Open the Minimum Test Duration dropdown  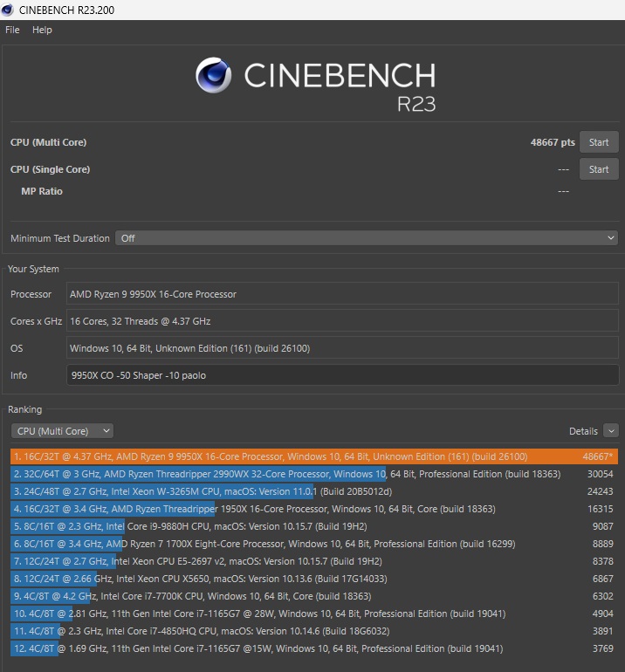pos(367,238)
